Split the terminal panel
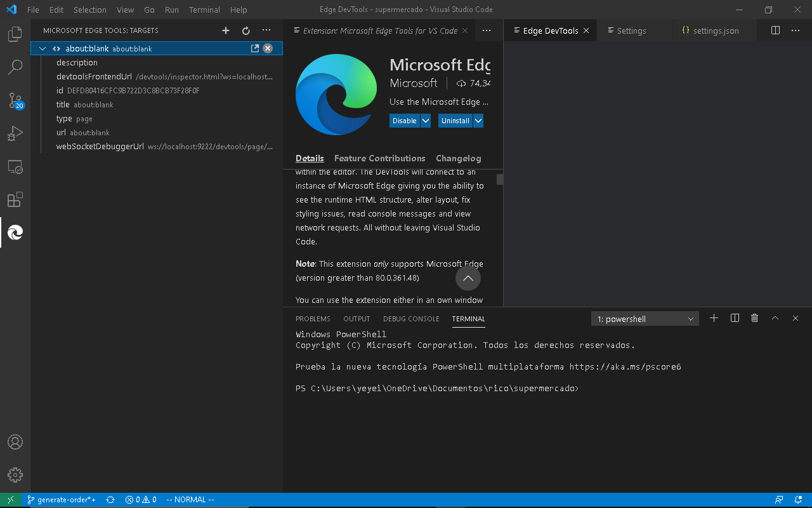The height and width of the screenshot is (508, 812). [x=735, y=318]
